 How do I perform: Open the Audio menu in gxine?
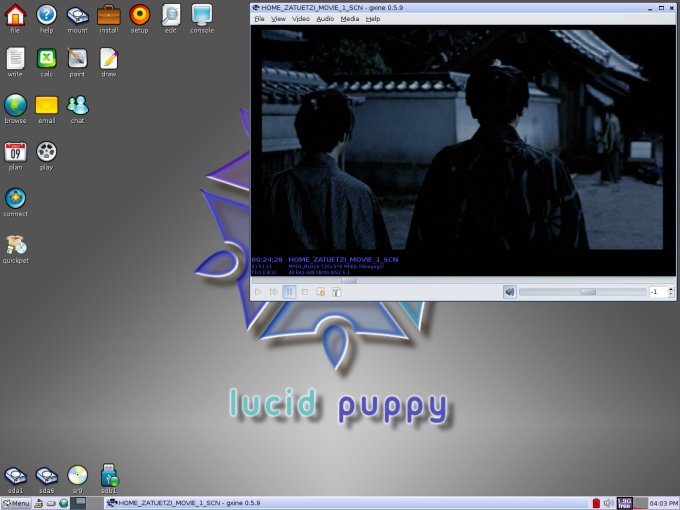(325, 19)
